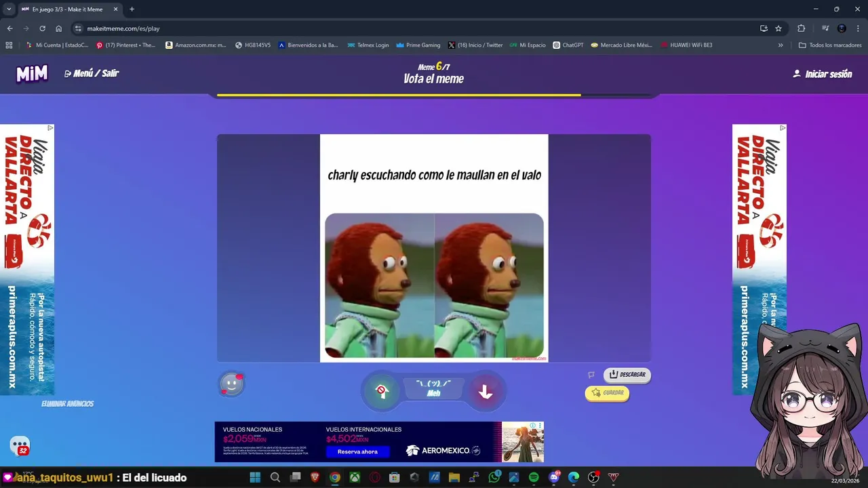868x488 pixels.
Task: Open Task View on taskbar
Action: click(295, 477)
